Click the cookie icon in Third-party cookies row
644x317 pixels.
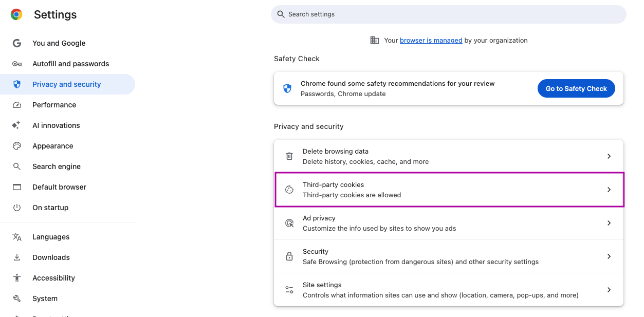pyautogui.click(x=289, y=190)
